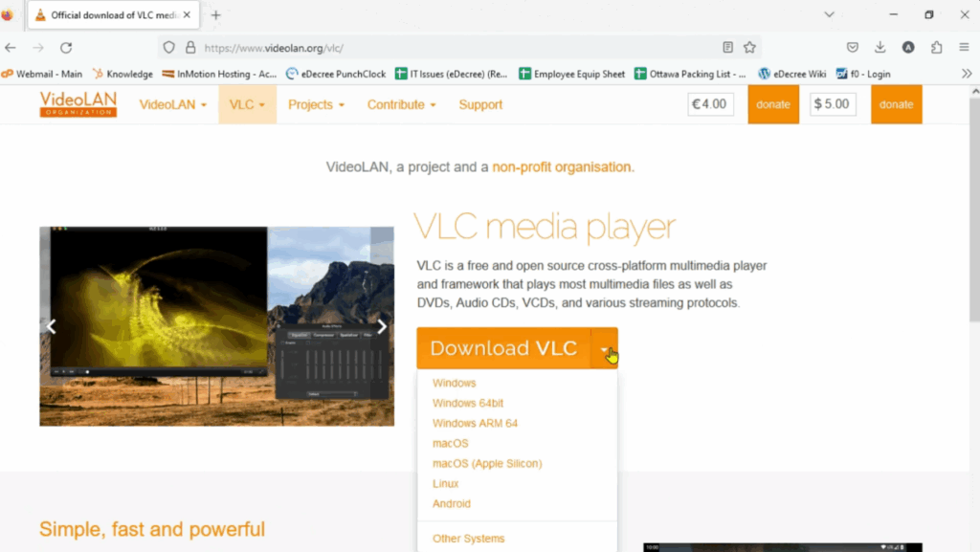980x552 pixels.
Task: Select Windows 64bit from the download list
Action: point(468,403)
